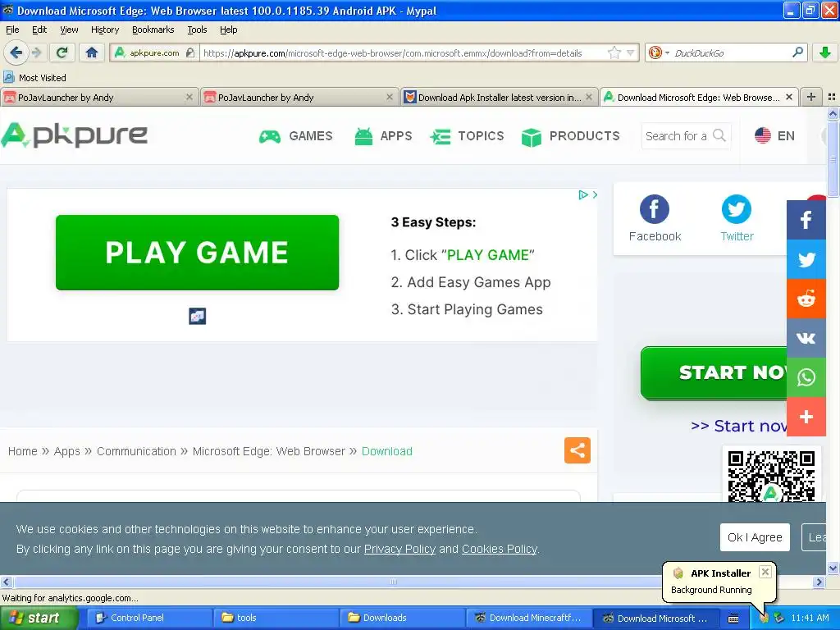Close the APK Installer notification balloon

coord(765,572)
